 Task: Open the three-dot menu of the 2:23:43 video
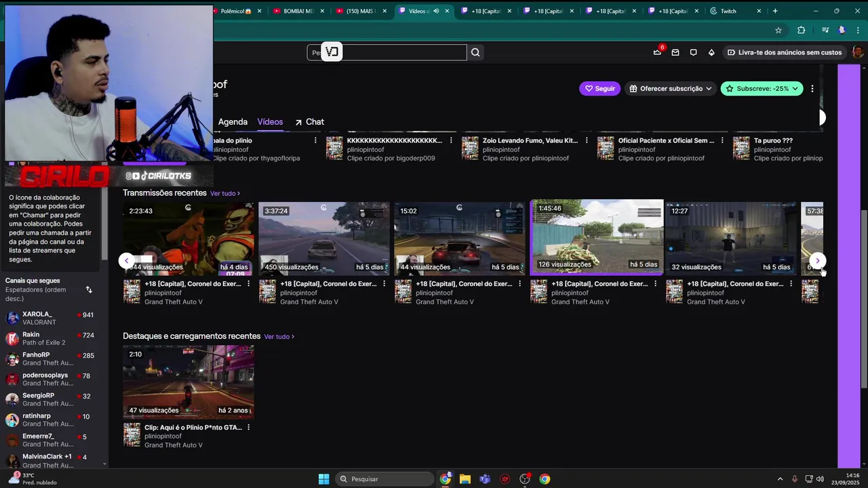click(x=248, y=284)
